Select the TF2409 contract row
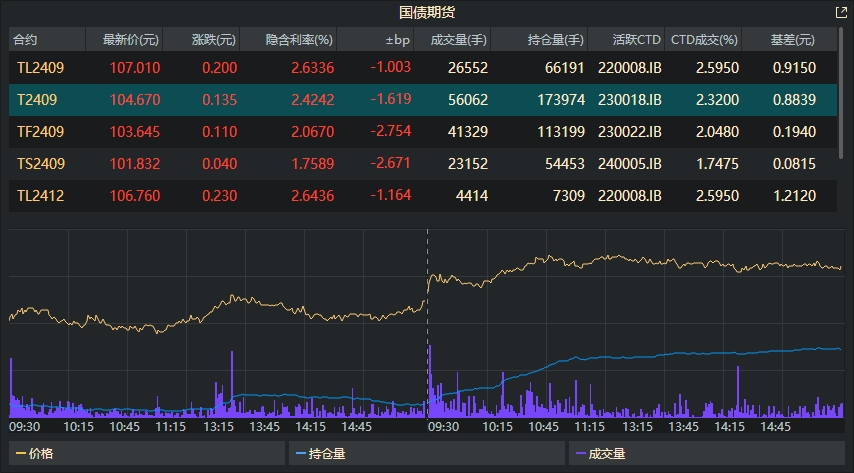 tap(40, 132)
